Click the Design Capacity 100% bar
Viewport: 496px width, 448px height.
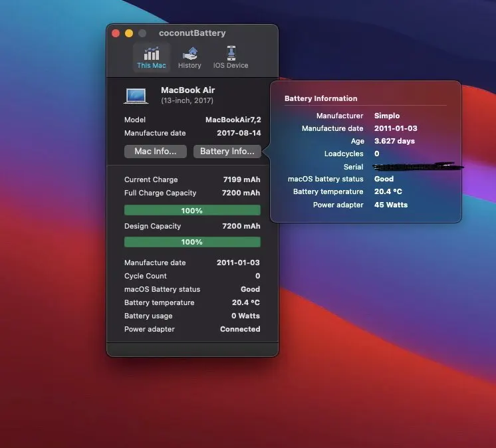pos(192,242)
